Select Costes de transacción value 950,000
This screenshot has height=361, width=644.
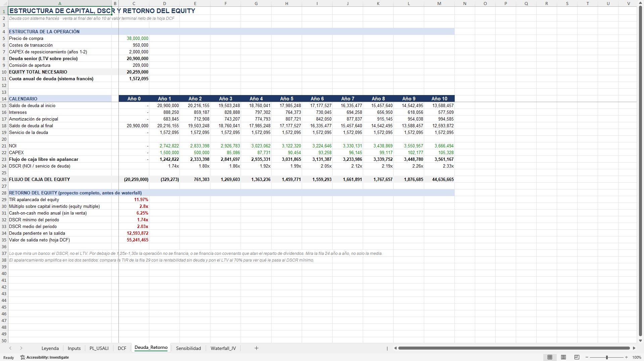coord(134,45)
